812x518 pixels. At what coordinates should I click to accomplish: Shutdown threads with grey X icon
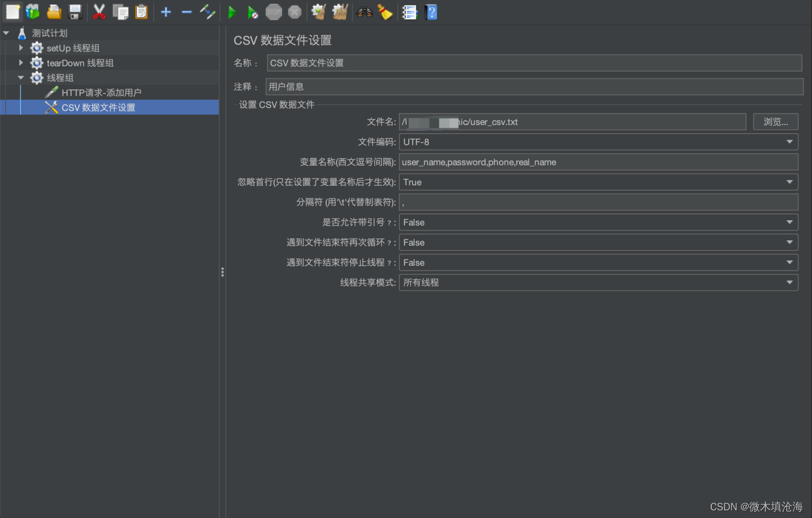point(294,12)
